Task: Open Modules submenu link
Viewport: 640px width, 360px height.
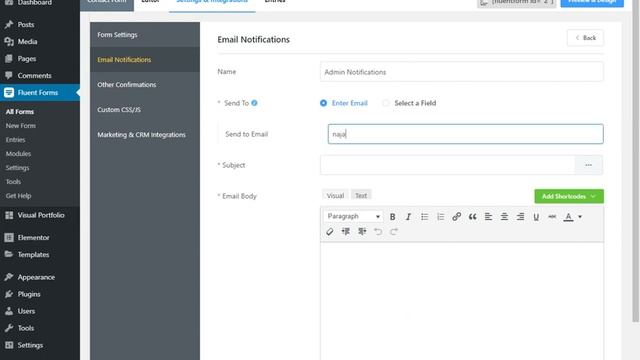Action: [18, 154]
